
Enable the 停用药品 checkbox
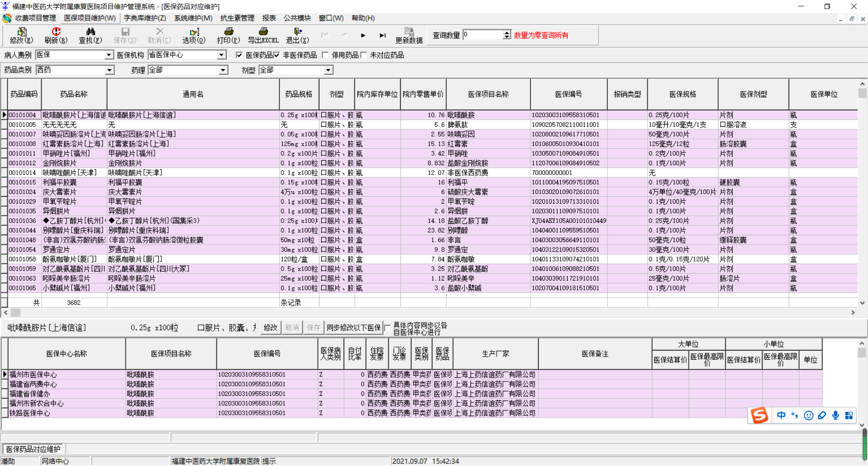click(325, 55)
